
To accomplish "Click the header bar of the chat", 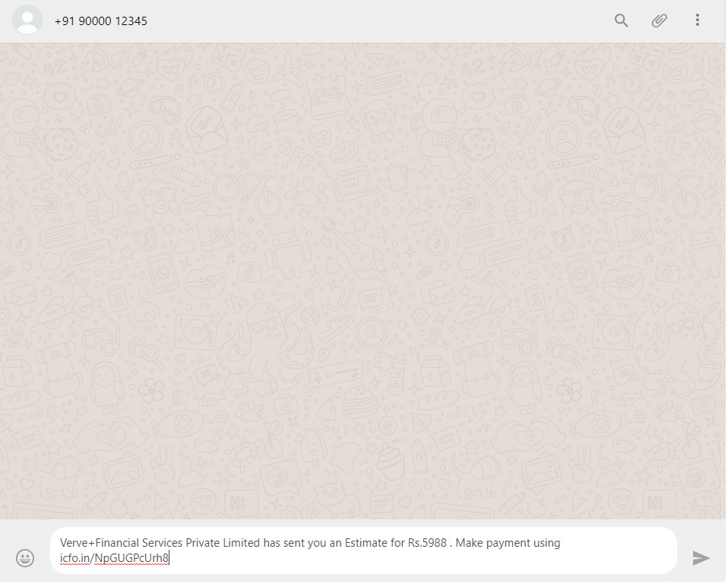I will [363, 21].
